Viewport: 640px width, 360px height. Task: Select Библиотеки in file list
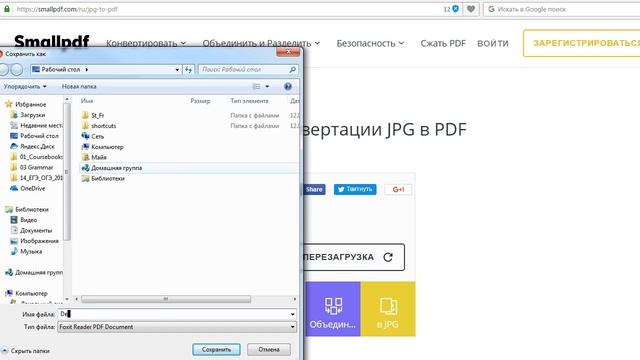click(x=108, y=178)
